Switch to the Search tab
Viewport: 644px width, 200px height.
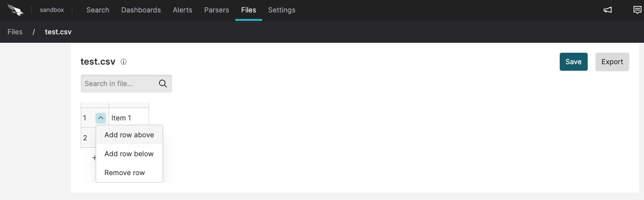98,10
